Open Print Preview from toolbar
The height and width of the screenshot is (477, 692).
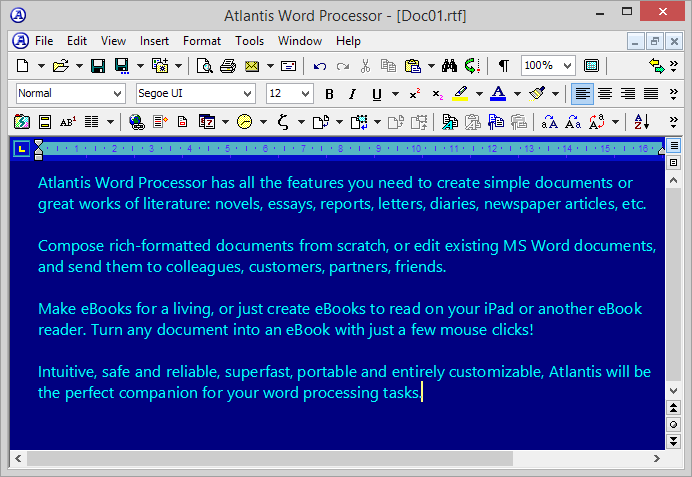coord(204,66)
